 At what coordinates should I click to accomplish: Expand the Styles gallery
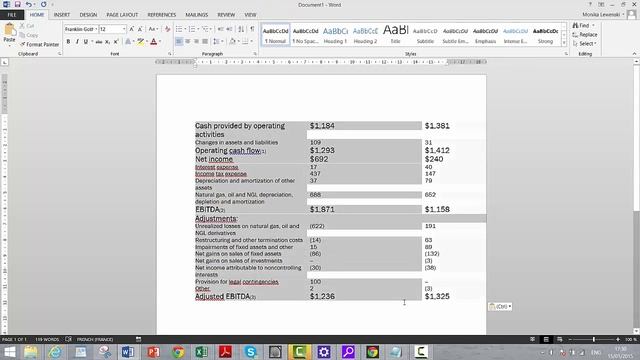tap(564, 43)
